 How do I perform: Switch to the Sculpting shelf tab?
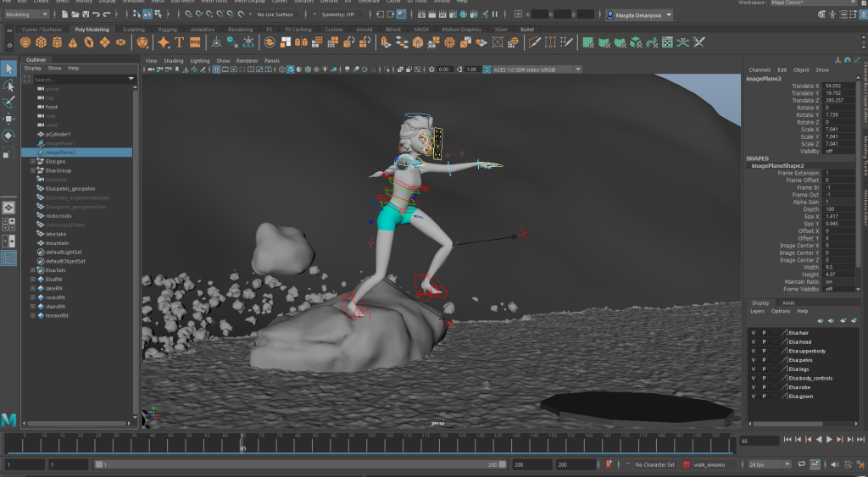[x=133, y=30]
